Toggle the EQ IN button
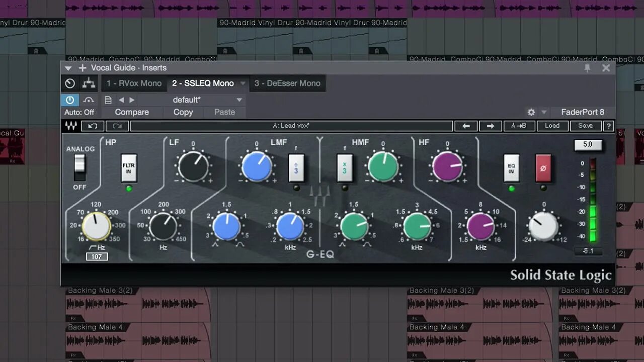This screenshot has height=362, width=644. click(512, 168)
